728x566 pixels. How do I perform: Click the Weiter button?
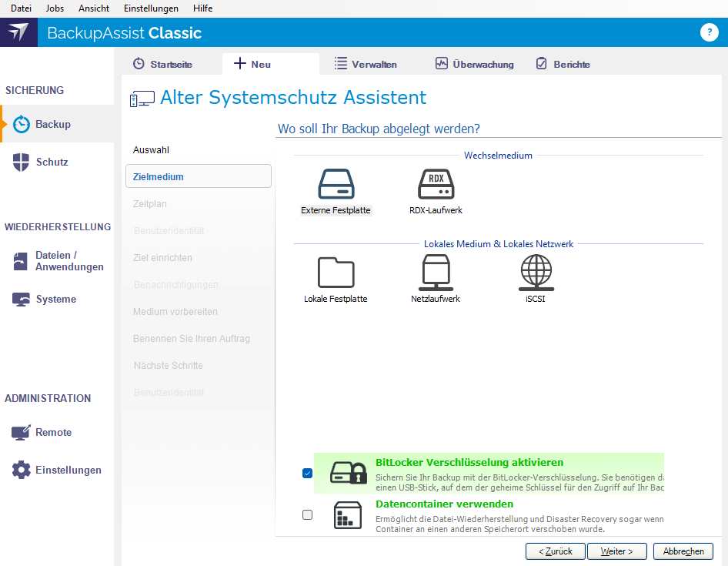(616, 551)
